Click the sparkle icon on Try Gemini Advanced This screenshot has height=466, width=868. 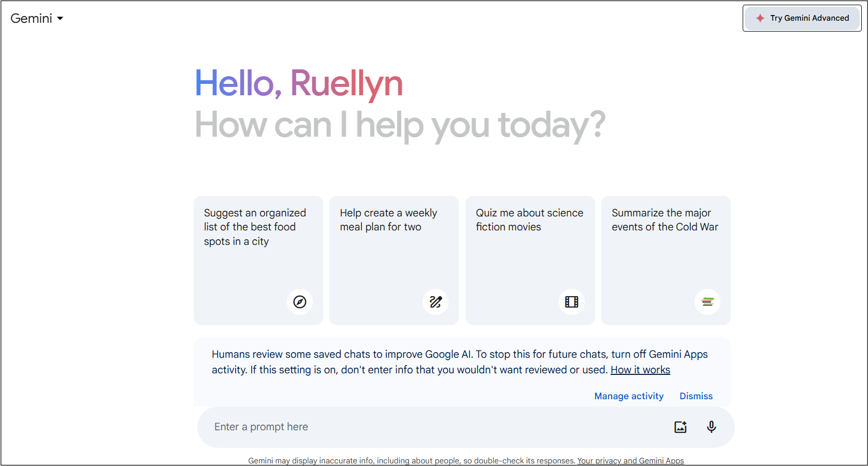click(x=760, y=18)
